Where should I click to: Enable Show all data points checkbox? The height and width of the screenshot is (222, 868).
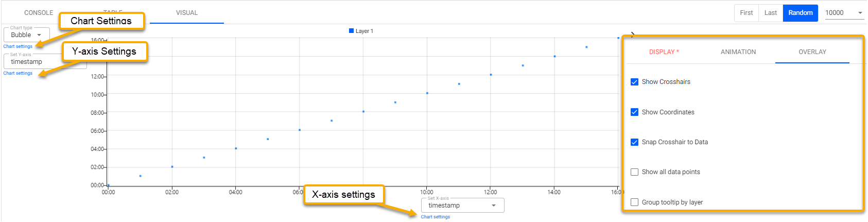pyautogui.click(x=635, y=172)
